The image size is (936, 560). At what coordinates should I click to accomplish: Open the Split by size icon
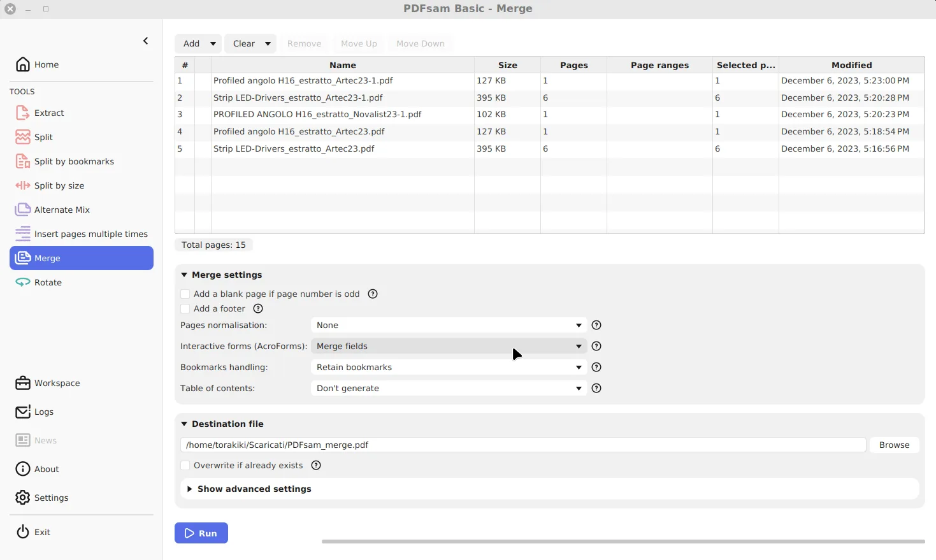pos(23,185)
